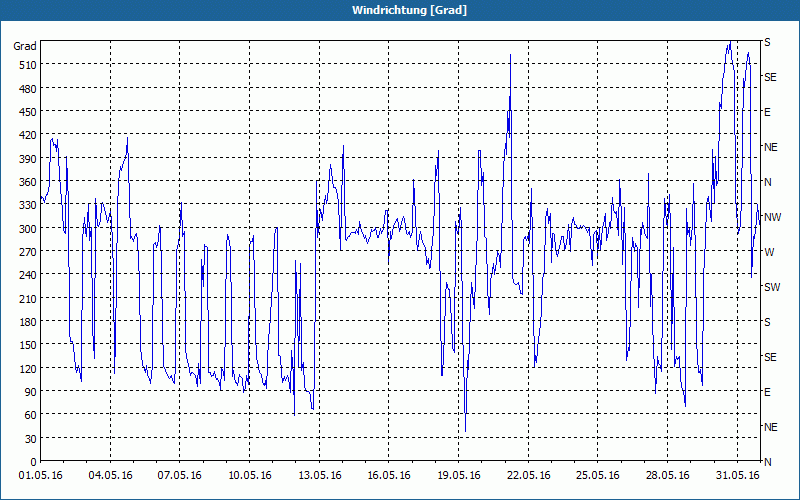Click the 270 degree axis label
Viewport: 800px width, 500px height.
pos(26,252)
